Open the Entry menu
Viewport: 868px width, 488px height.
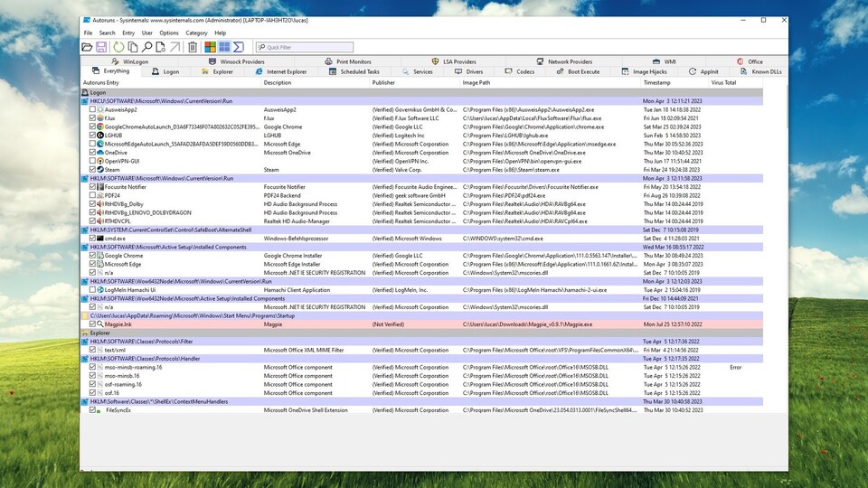tap(128, 33)
